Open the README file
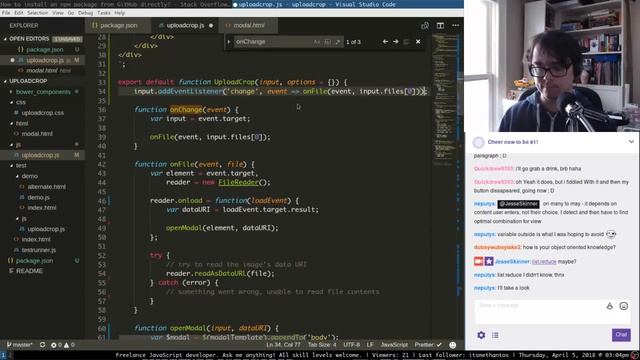The height and width of the screenshot is (360, 640). click(29, 271)
